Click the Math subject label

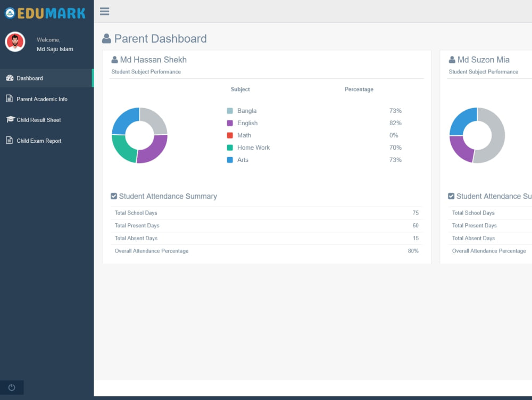[244, 135]
